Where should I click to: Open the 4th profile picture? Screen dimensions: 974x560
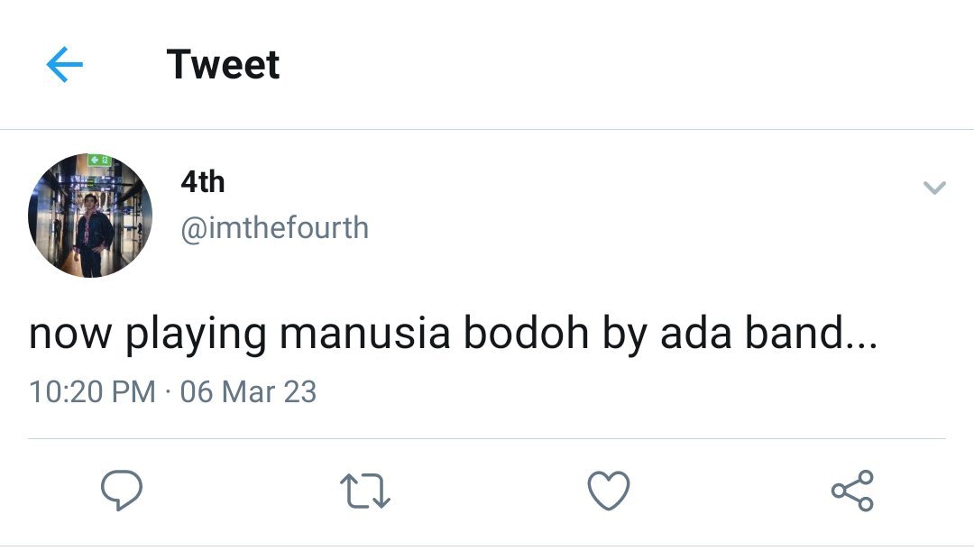pos(90,216)
